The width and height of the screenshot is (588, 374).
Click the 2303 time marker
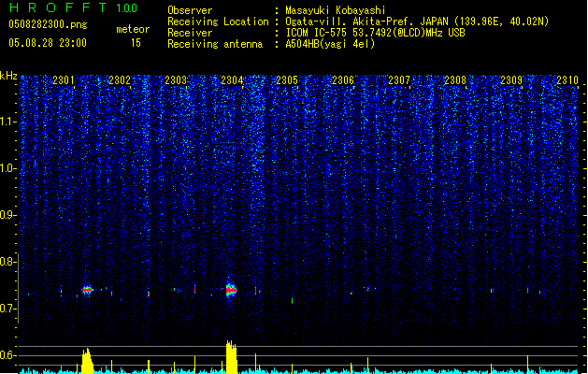(x=176, y=80)
